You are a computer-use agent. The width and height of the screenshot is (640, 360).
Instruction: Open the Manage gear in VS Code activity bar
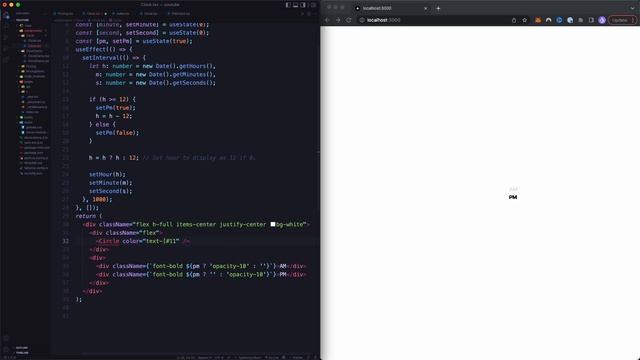[6, 350]
